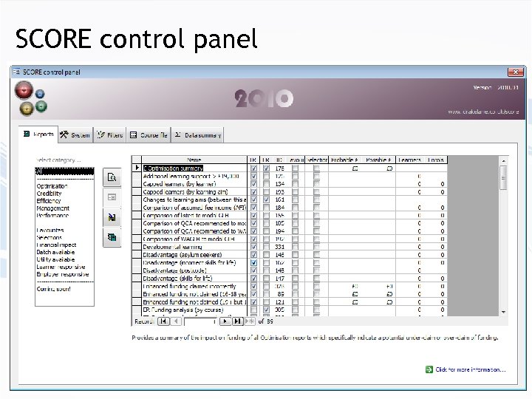This screenshot has width=532, height=399.
Task: Switch to the System tab
Action: click(x=75, y=135)
